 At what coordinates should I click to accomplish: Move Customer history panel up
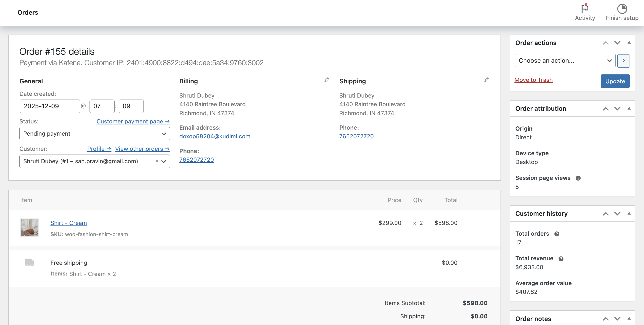[x=605, y=214]
